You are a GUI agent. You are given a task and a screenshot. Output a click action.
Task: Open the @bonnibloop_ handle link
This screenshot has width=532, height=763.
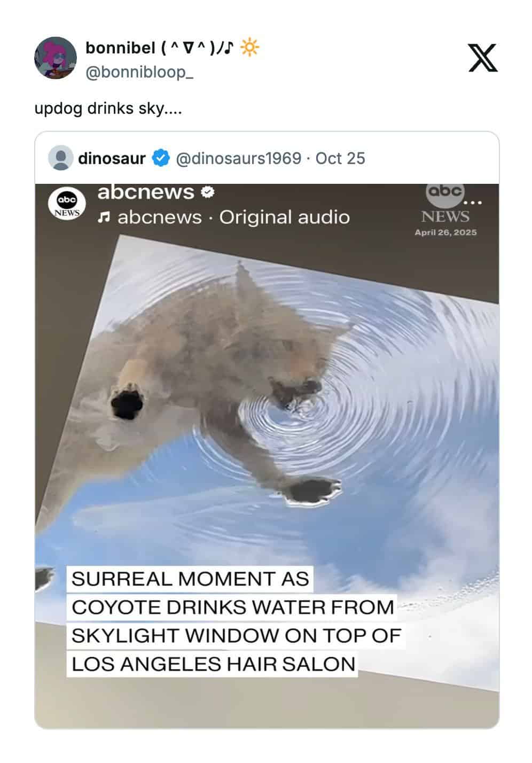(x=139, y=72)
